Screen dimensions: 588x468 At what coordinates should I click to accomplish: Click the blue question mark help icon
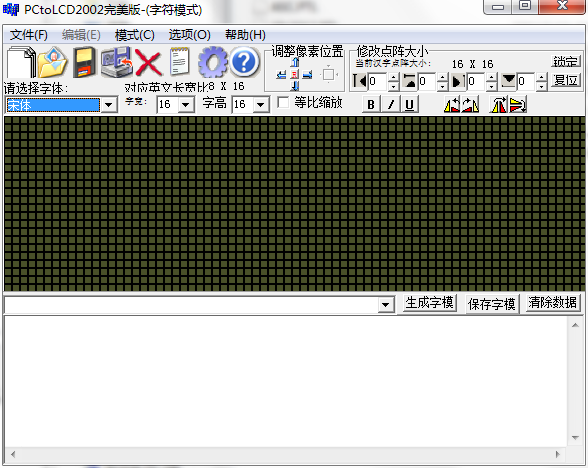[x=244, y=62]
